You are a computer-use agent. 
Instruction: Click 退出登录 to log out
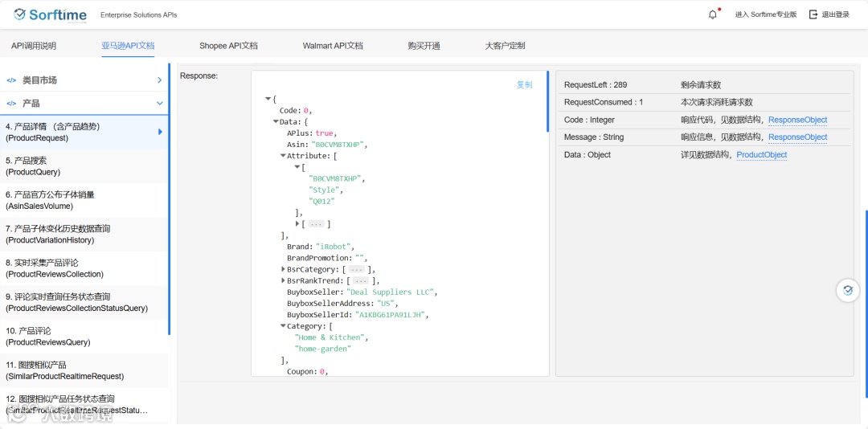click(x=835, y=15)
